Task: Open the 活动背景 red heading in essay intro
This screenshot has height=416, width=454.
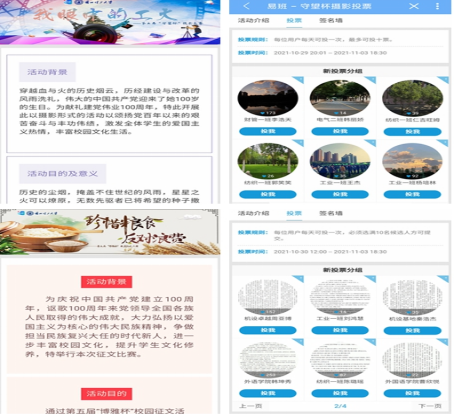Action: (x=106, y=282)
